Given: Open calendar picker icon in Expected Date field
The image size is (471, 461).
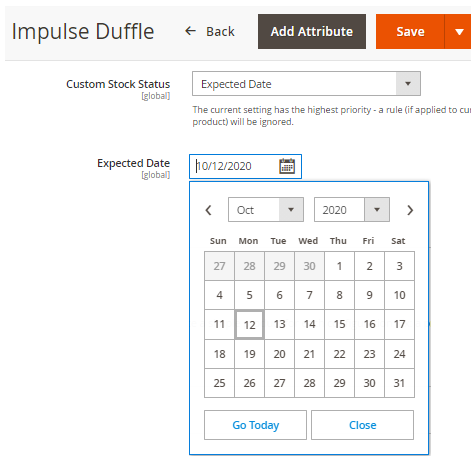Looking at the screenshot, I should tap(287, 166).
